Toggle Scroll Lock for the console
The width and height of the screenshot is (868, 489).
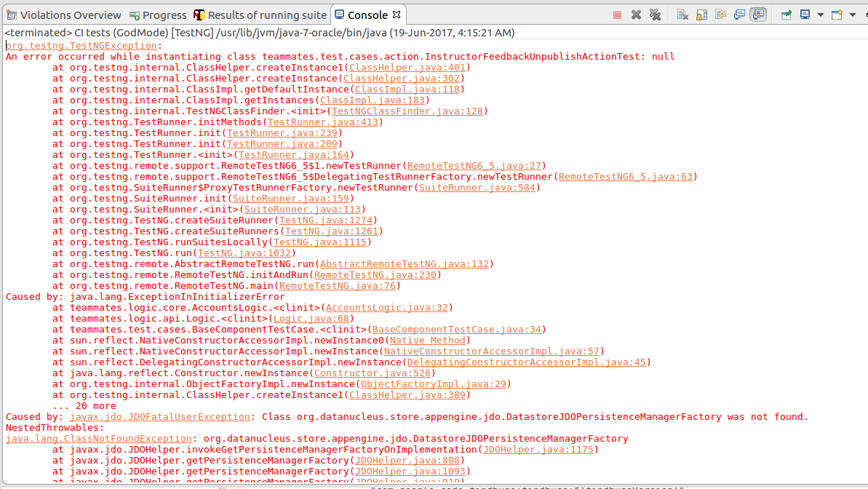tap(701, 15)
